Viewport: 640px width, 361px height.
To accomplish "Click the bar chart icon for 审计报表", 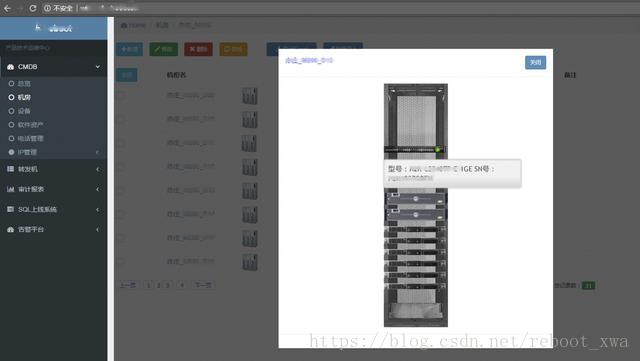I will 11,189.
